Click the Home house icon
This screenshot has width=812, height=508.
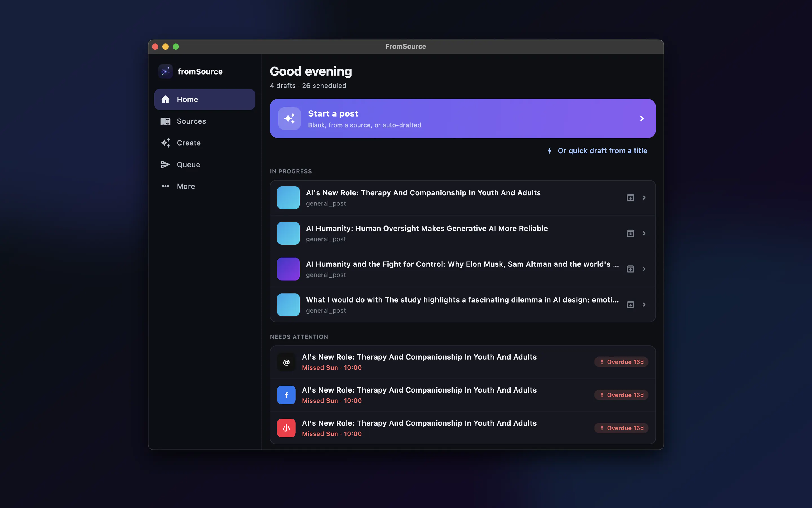point(166,99)
